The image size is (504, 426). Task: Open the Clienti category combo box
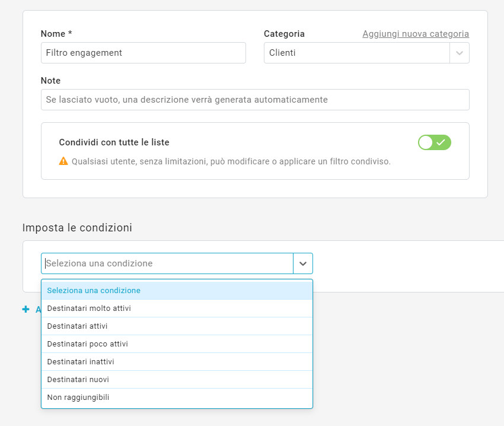(x=357, y=53)
